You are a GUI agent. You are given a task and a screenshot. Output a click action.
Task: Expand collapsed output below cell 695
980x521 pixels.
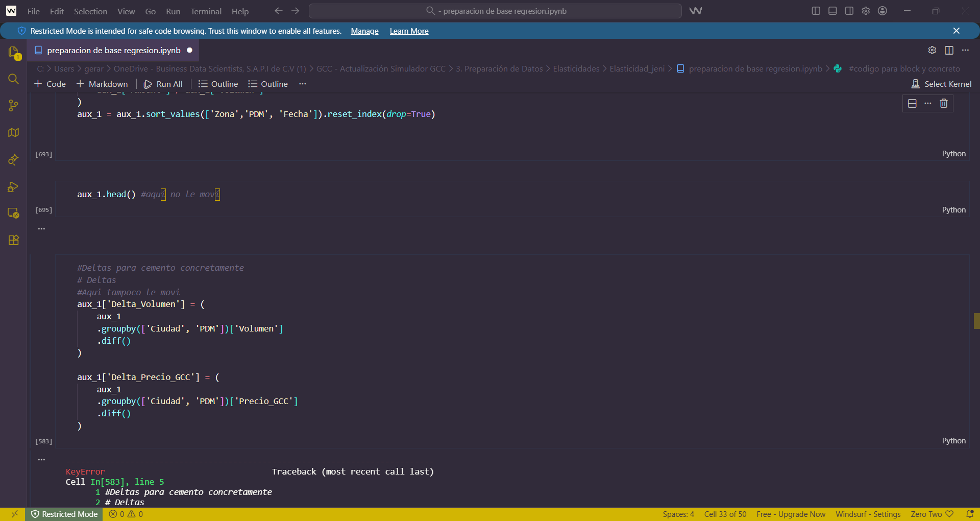pyautogui.click(x=41, y=229)
